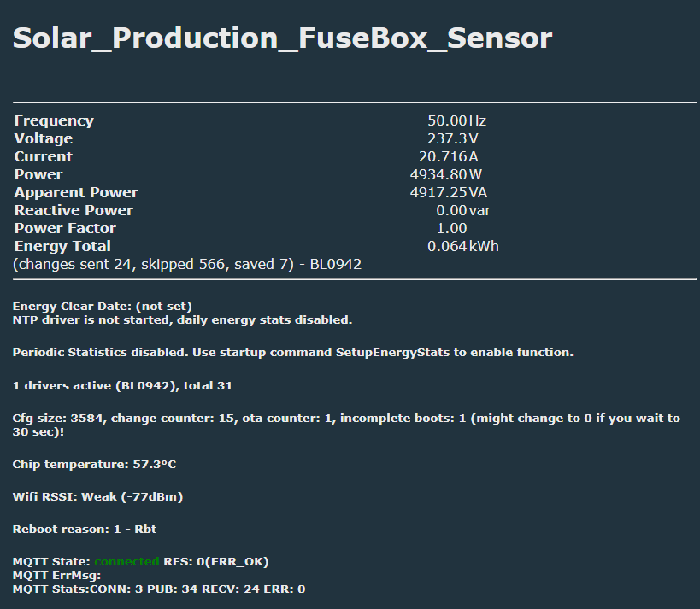Click the drivers active (BL0942) line
This screenshot has height=609, width=700.
122,386
